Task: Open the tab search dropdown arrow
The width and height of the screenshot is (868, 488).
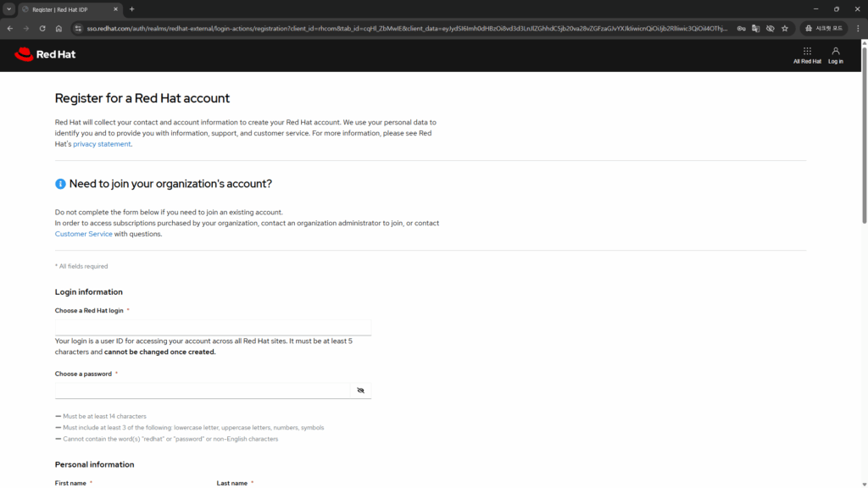Action: [x=8, y=8]
